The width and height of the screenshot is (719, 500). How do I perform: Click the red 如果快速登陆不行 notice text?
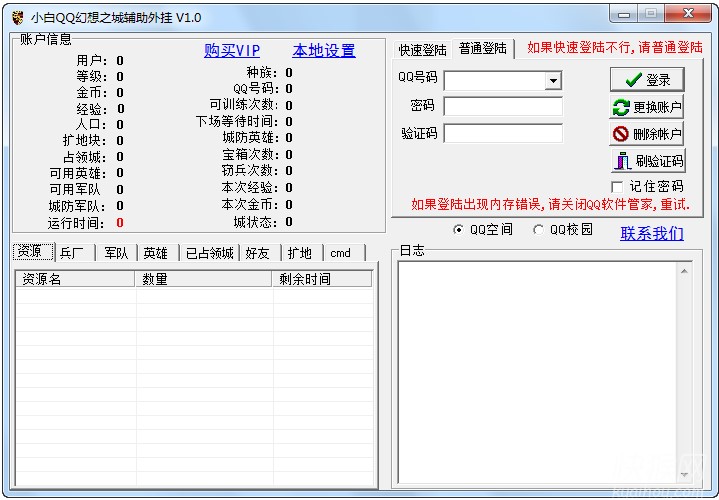click(x=614, y=47)
